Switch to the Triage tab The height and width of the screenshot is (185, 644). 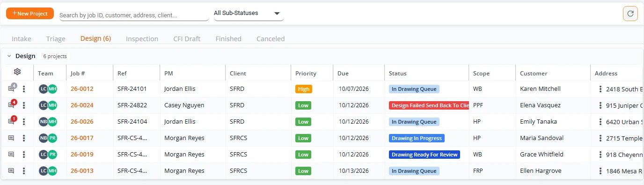tap(56, 39)
